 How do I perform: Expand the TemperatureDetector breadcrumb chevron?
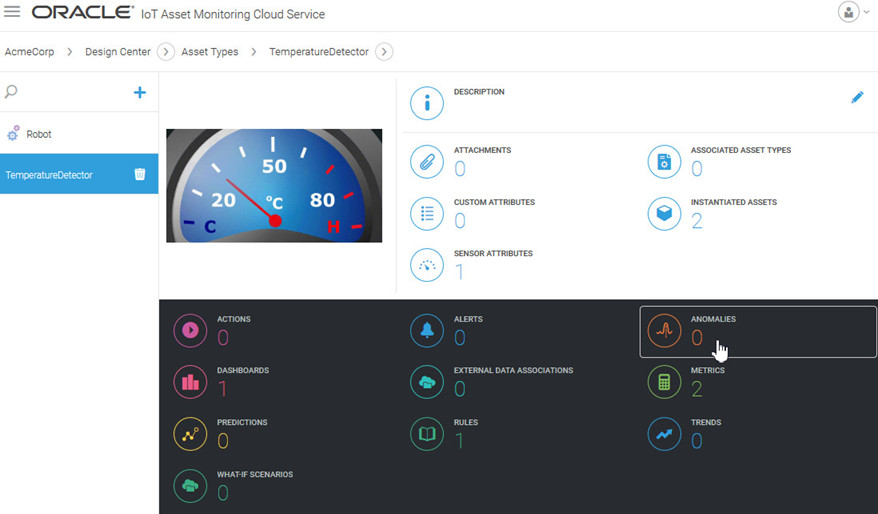[x=384, y=52]
